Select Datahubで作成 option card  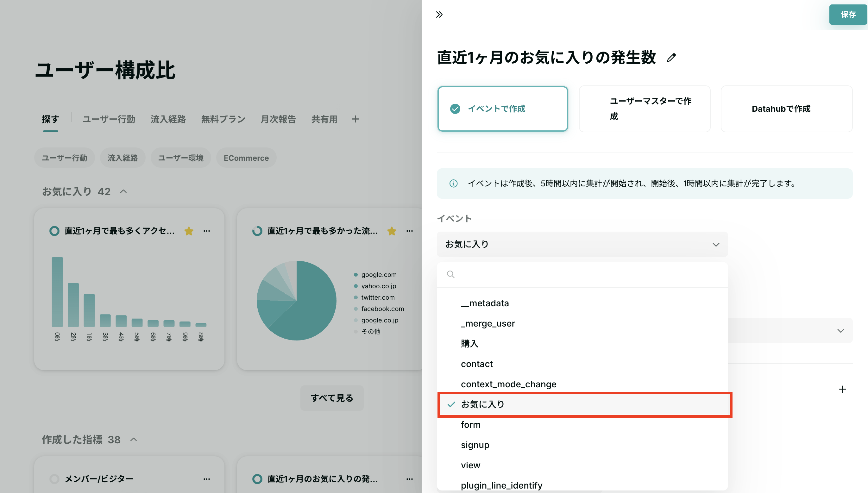pyautogui.click(x=787, y=109)
